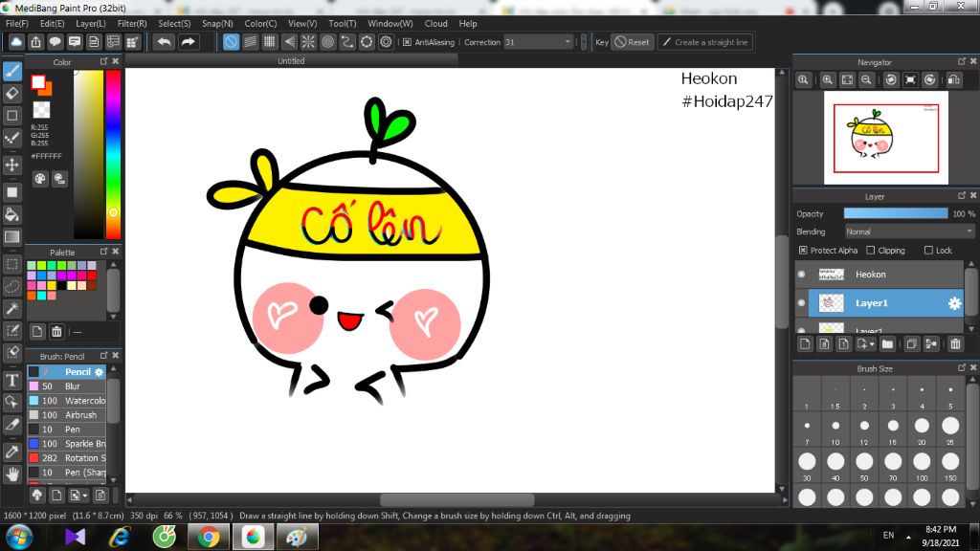This screenshot has height=551, width=980.
Task: Select the Move tool
Action: coord(11,165)
